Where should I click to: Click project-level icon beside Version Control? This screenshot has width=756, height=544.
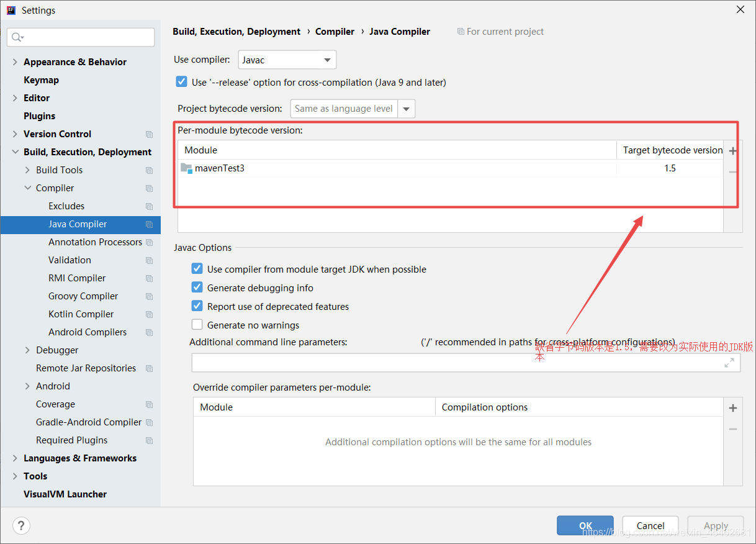[x=149, y=134]
